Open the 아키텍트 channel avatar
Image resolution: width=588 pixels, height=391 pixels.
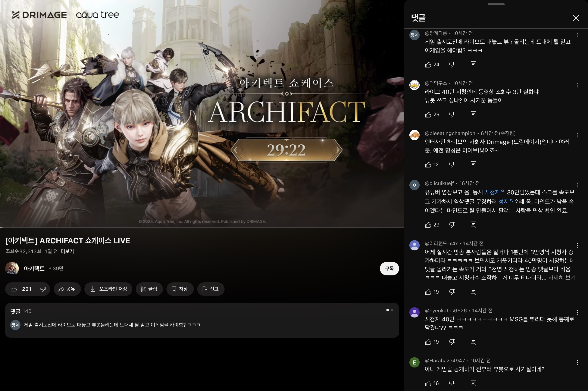[12, 268]
